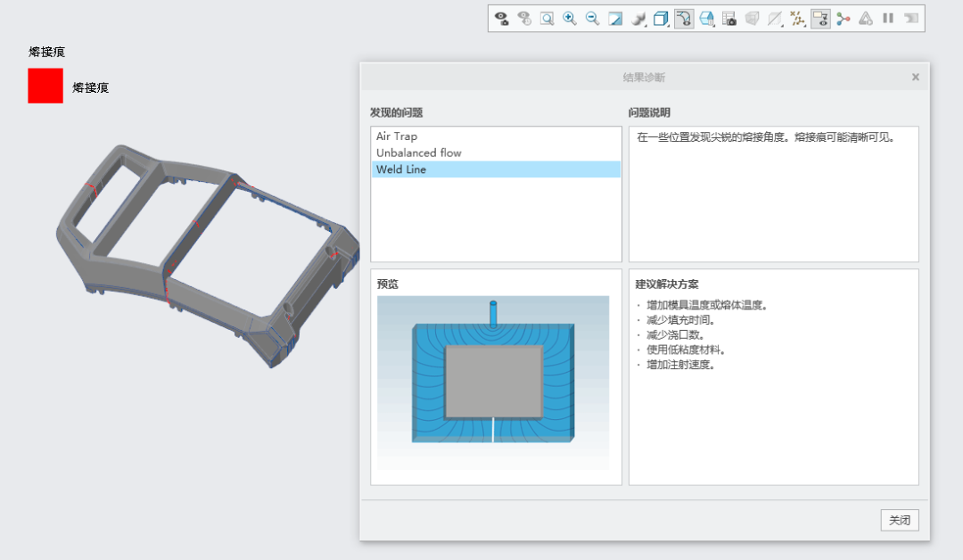Click suggestion 增加模具温度或熔体温度
Screen dimensions: 963x560
pos(707,305)
